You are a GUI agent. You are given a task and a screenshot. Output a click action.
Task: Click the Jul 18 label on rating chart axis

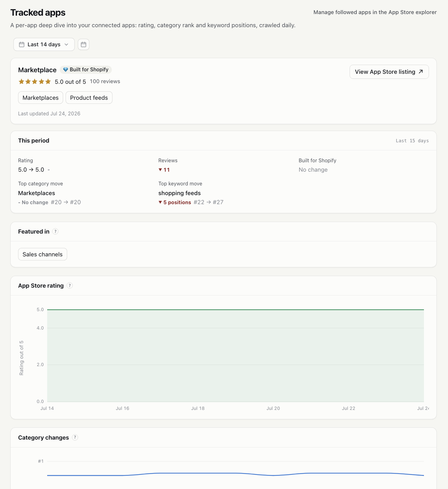point(198,408)
